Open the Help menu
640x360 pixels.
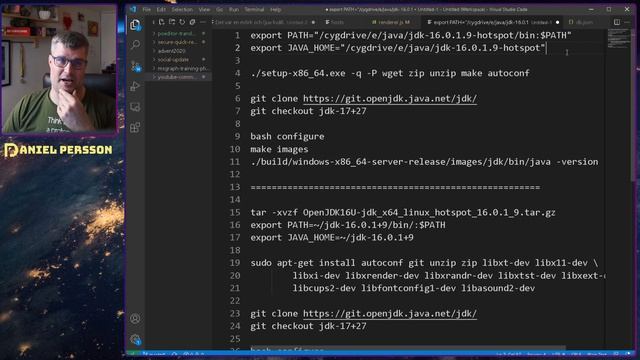tap(276, 9)
